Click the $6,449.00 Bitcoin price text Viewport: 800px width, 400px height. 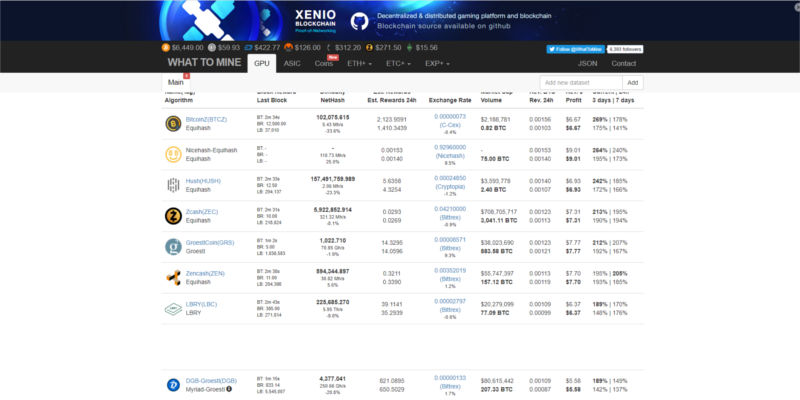pyautogui.click(x=187, y=47)
